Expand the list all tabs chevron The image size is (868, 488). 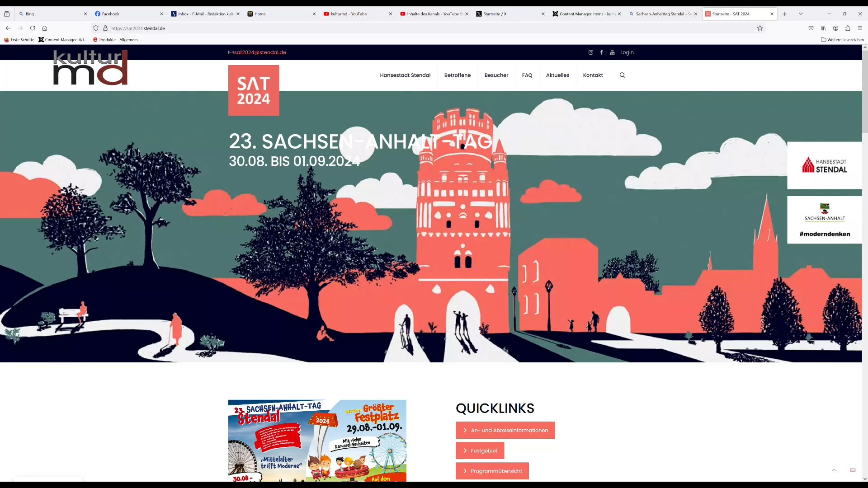click(801, 14)
